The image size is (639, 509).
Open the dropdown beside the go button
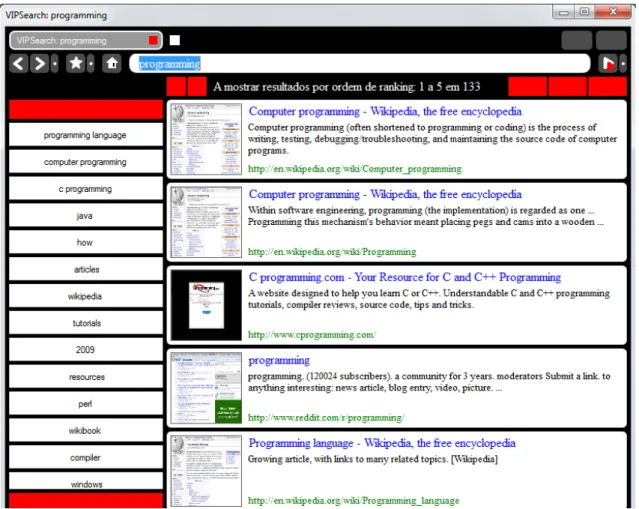click(x=623, y=64)
